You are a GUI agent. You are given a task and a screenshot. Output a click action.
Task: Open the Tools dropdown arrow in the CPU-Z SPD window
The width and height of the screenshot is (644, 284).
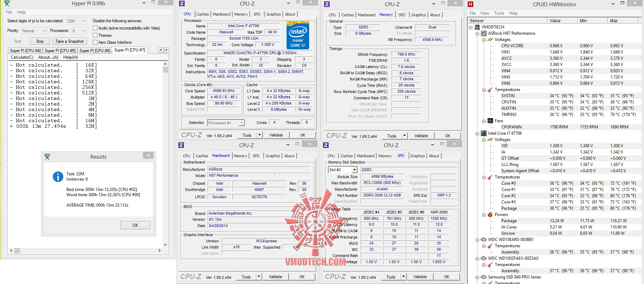(x=403, y=277)
